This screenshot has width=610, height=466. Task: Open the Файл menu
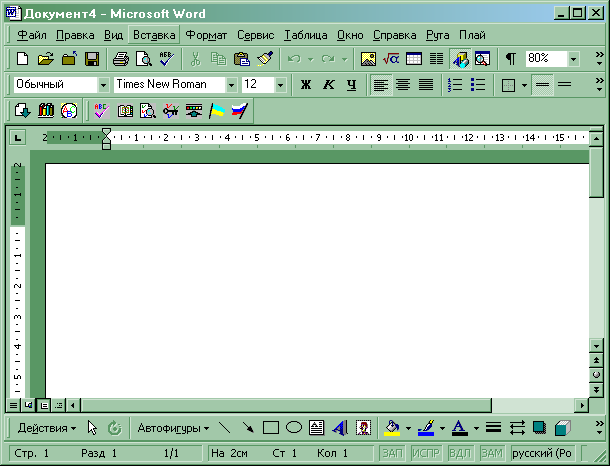(32, 35)
